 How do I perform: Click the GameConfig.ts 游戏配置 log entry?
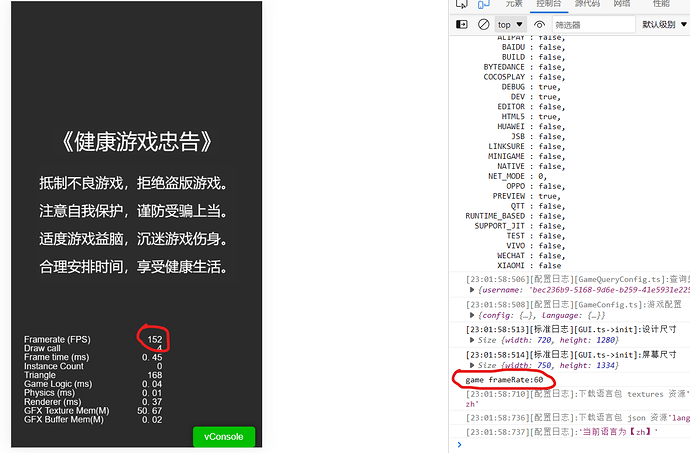coord(573,304)
